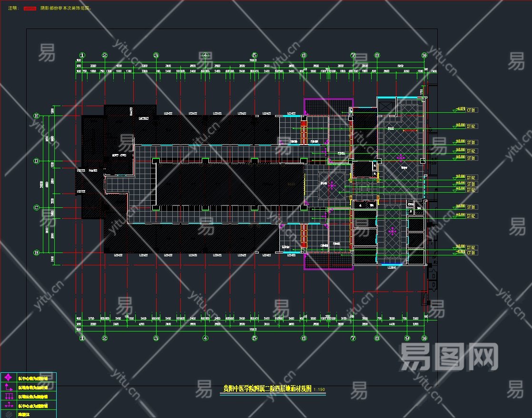This screenshot has height=418, width=532.
Task: Click the yellow drawing title '贵阳中医学院附属二院四层地面材质图'
Action: tap(267, 389)
